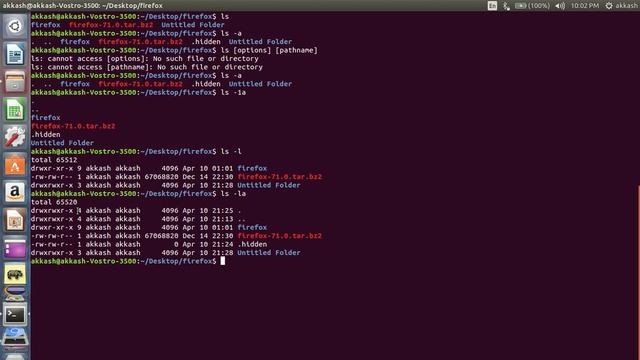Click '.hidden' in the single-column ls -1a listing
Viewport: 640px width, 360px height.
(x=46, y=135)
